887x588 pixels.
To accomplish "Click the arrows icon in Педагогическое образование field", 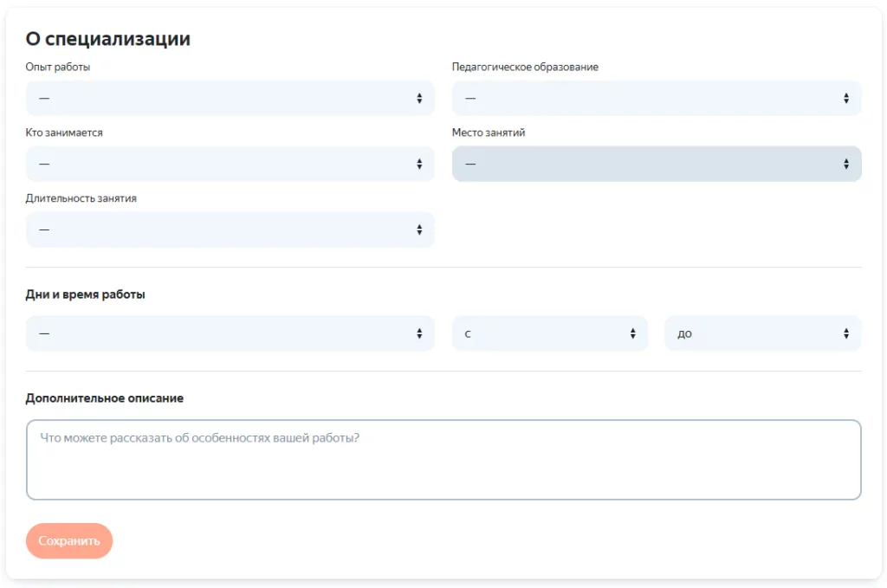I will pos(846,99).
